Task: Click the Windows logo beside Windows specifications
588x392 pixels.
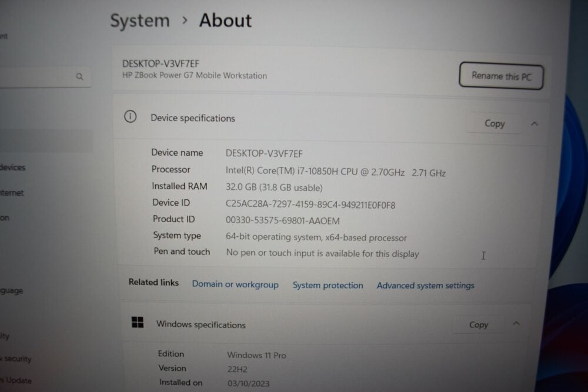Action: pyautogui.click(x=138, y=322)
